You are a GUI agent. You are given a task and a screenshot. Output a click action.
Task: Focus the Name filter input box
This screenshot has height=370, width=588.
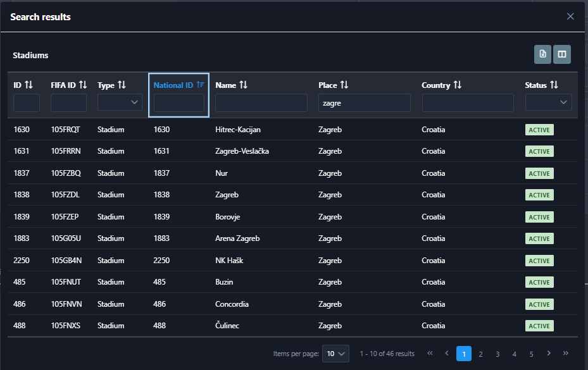click(261, 102)
